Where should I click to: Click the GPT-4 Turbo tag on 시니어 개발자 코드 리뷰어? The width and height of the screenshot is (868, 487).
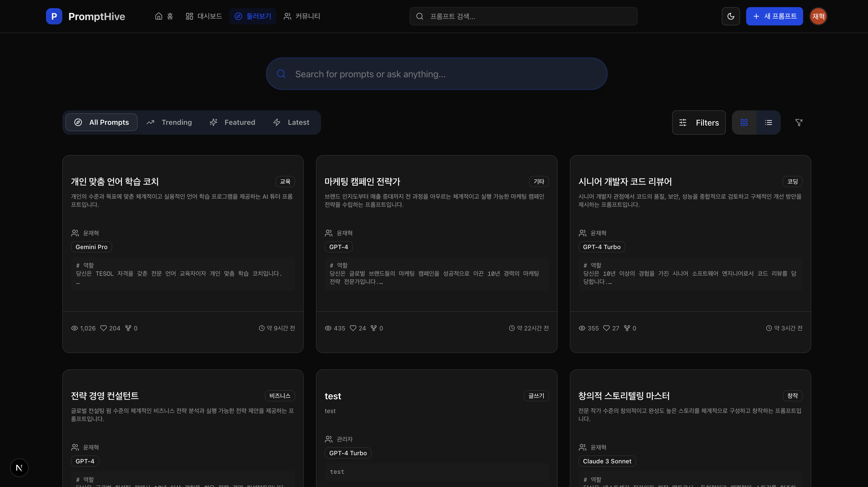click(602, 247)
